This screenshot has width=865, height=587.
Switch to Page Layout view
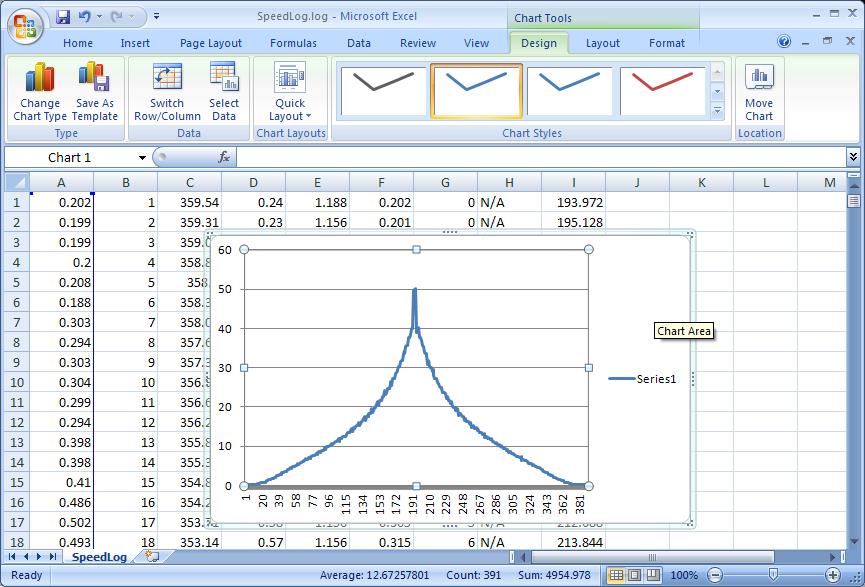click(635, 575)
